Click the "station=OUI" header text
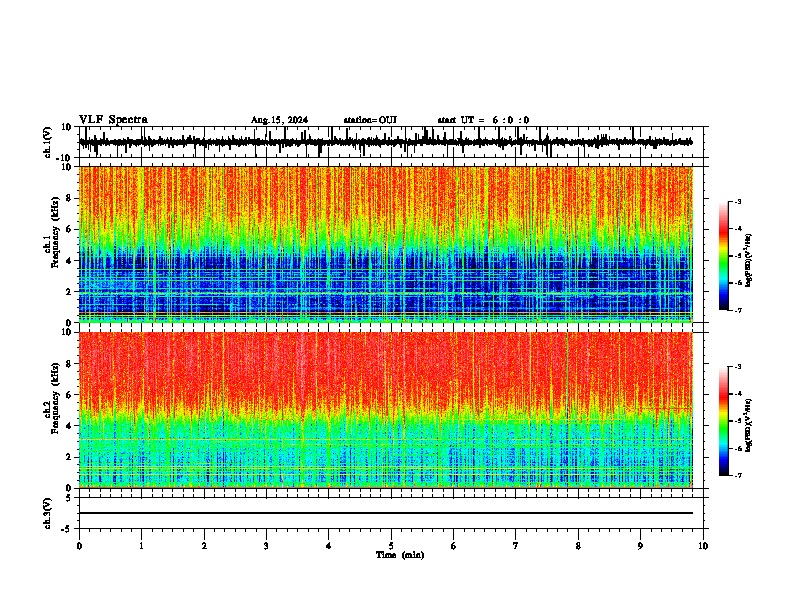The height and width of the screenshot is (612, 792). (370, 120)
